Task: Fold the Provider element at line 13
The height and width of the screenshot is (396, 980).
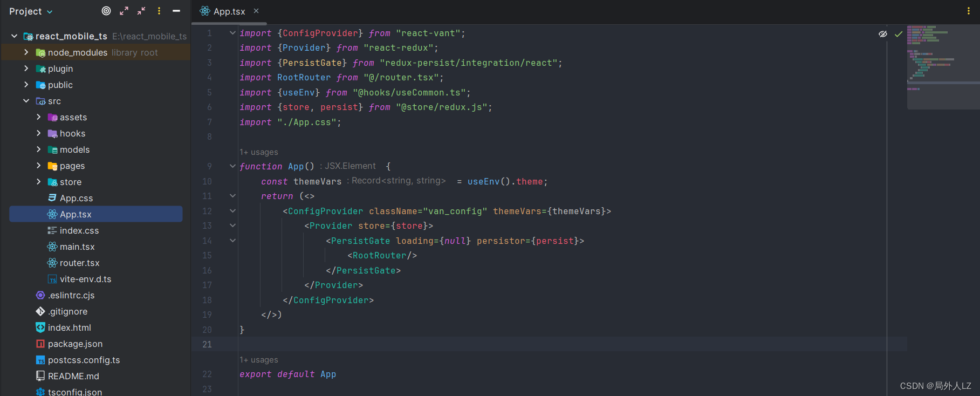Action: tap(232, 226)
